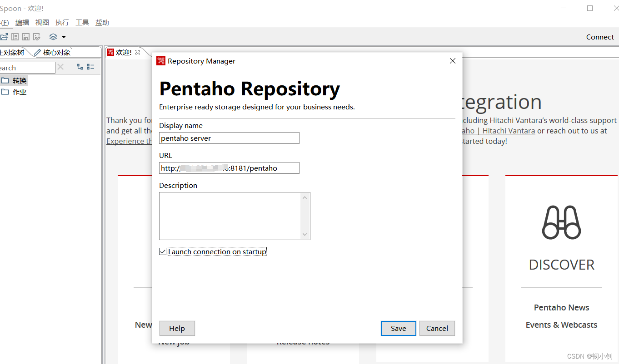Click the URL input field

(229, 168)
